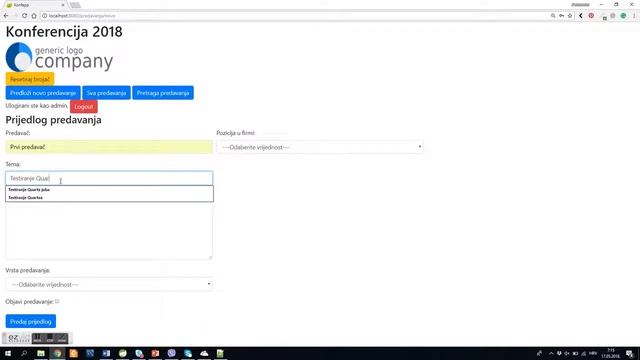Click the browser address bar URL
The image size is (640, 360).
click(82, 16)
